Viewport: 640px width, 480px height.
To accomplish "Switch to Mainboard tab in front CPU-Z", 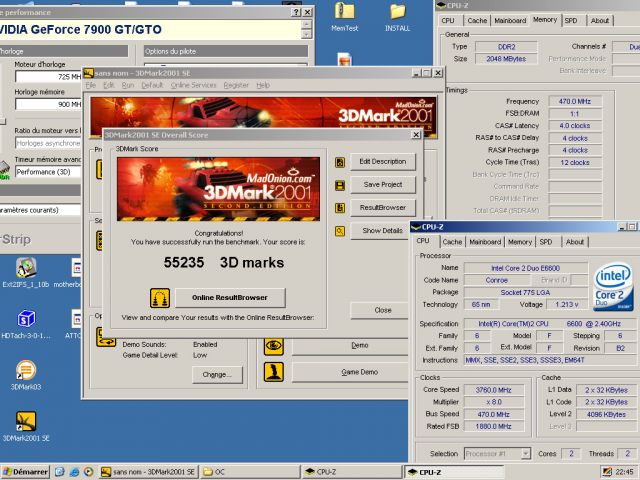I will 485,242.
